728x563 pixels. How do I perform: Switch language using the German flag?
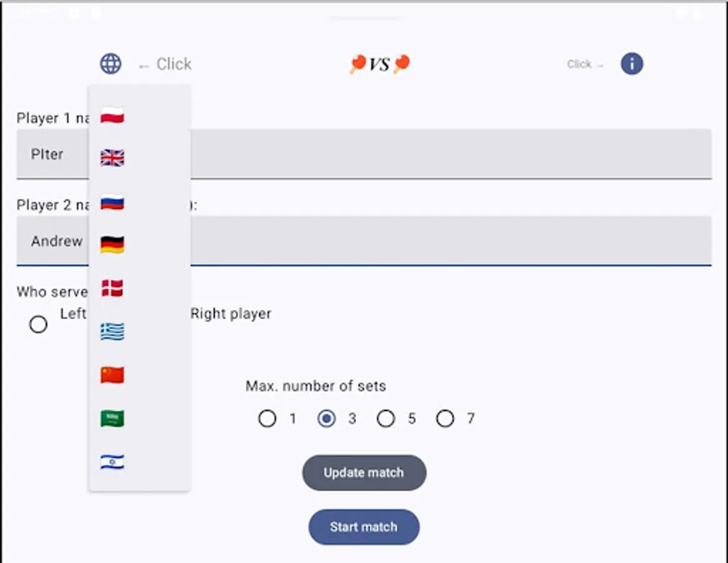pyautogui.click(x=111, y=245)
